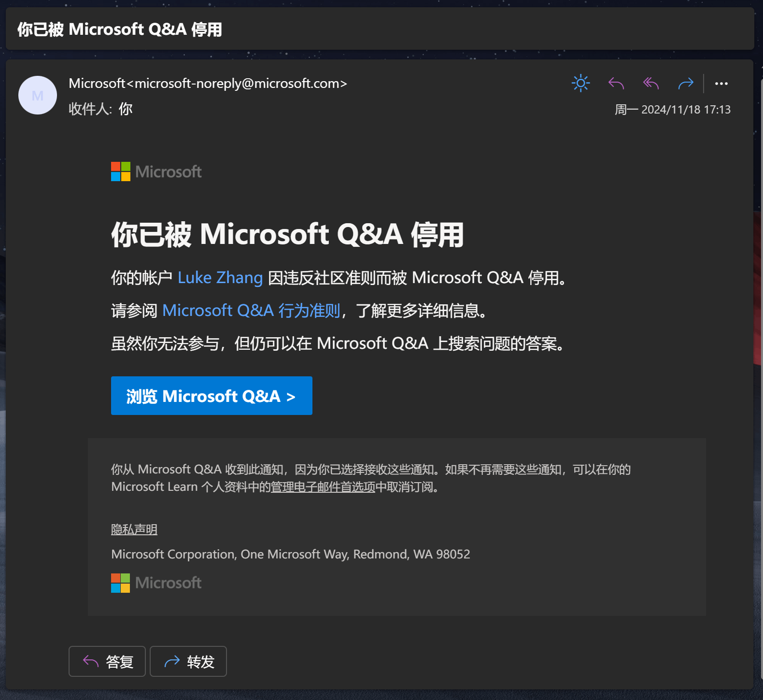This screenshot has height=700, width=763.
Task: Open the 管理电子邮件首选项 link
Action: tap(323, 487)
